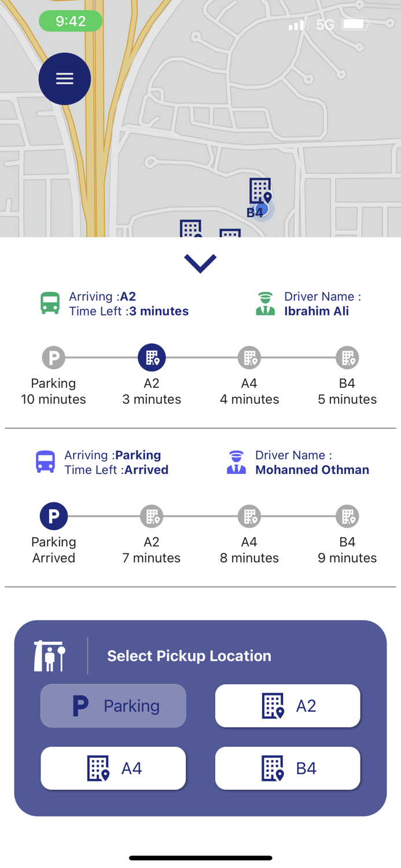
Task: Select A2 pickup location button
Action: [288, 705]
